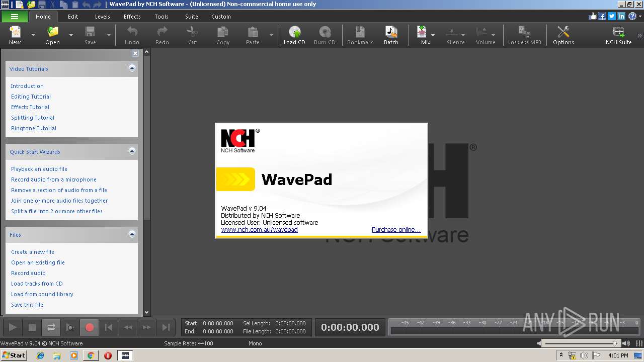Click the Purchase online link in splash
The width and height of the screenshot is (644, 362).
(x=396, y=230)
